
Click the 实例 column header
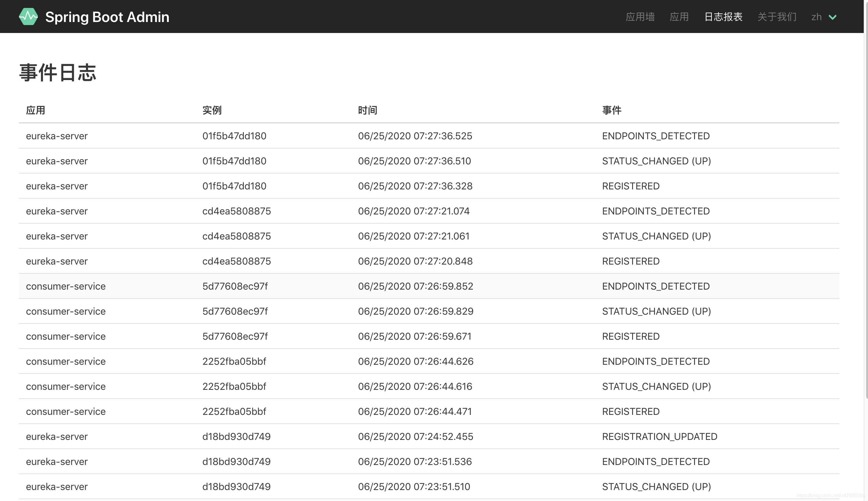pyautogui.click(x=212, y=110)
